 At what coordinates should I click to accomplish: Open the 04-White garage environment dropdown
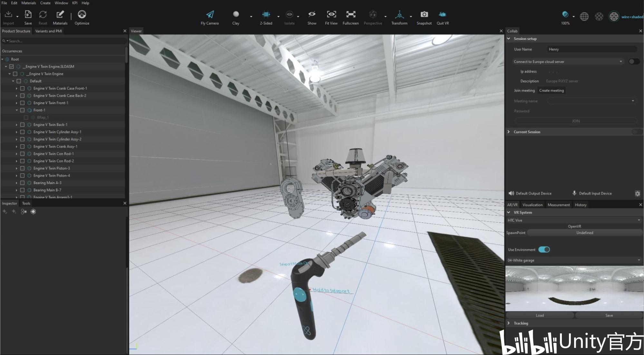coord(574,260)
